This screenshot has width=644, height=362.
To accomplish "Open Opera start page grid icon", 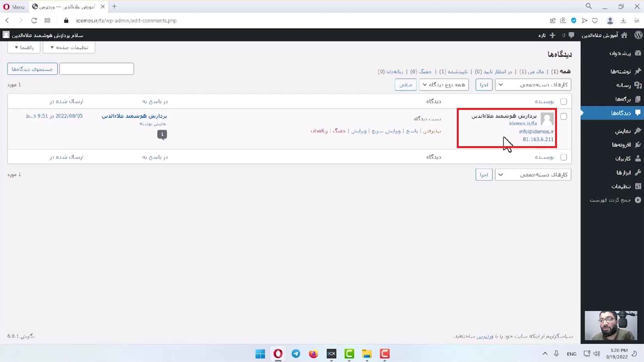I will click(x=48, y=21).
